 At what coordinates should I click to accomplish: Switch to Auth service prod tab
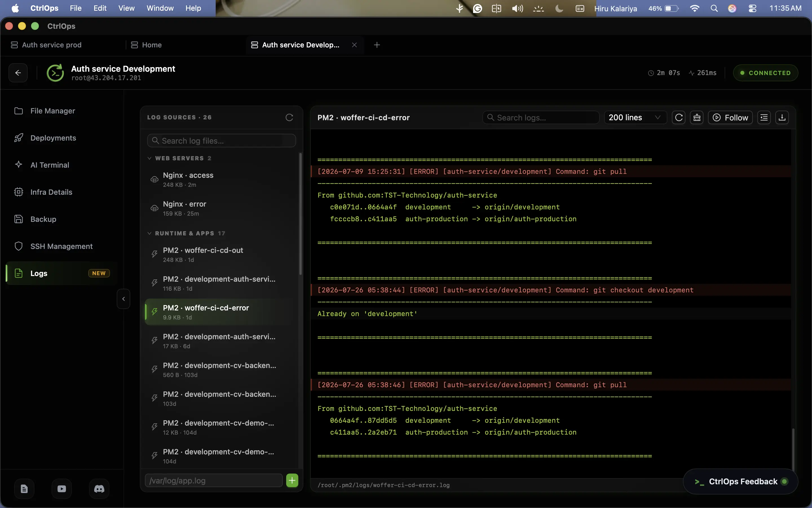(52, 45)
